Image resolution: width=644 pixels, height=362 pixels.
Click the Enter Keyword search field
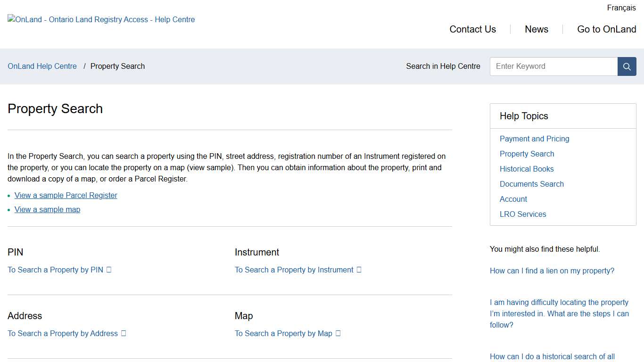pos(553,66)
